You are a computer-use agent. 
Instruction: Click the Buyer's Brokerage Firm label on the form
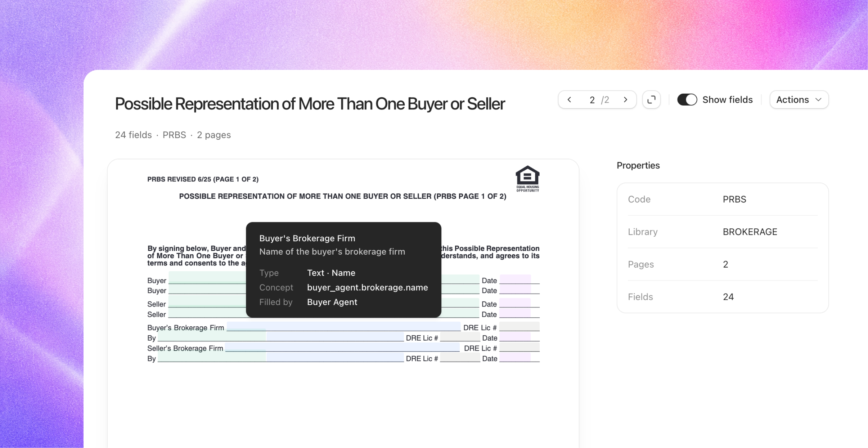pos(185,328)
